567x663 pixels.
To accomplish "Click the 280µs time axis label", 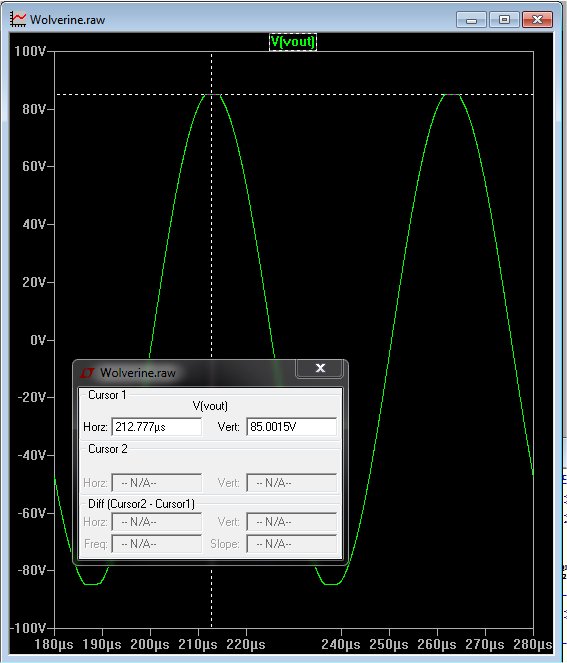I will (533, 644).
